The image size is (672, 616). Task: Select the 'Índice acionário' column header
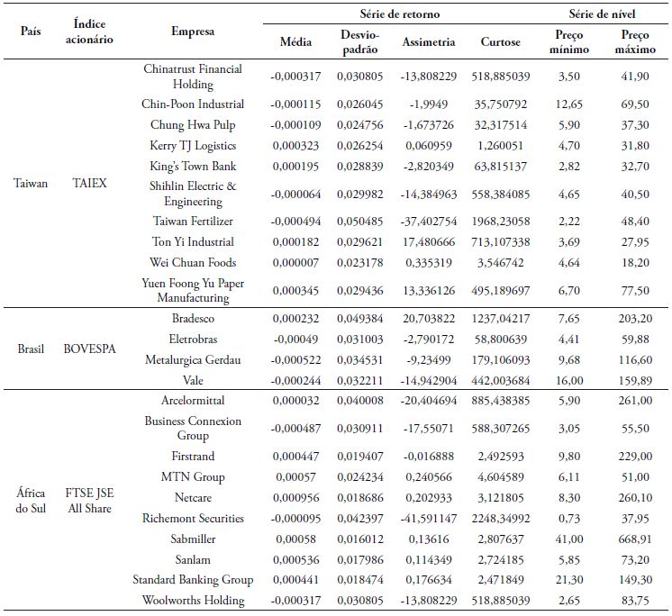(89, 32)
